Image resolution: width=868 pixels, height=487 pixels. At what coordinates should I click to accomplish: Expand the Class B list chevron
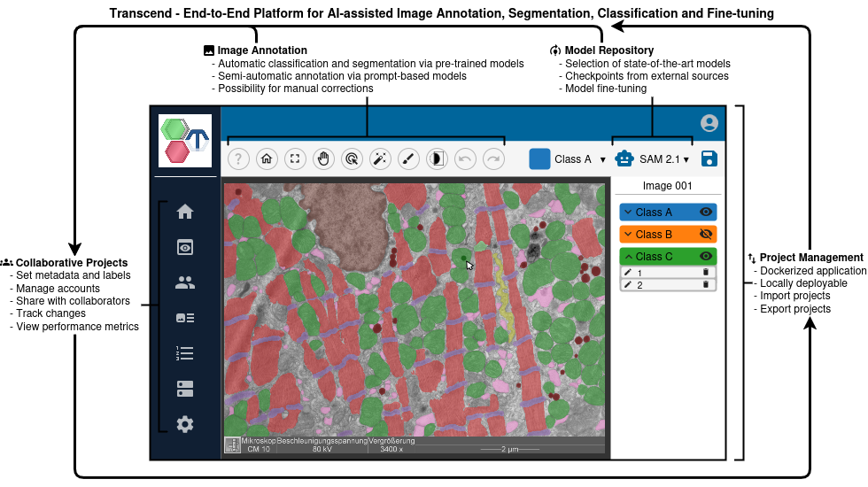(x=628, y=235)
